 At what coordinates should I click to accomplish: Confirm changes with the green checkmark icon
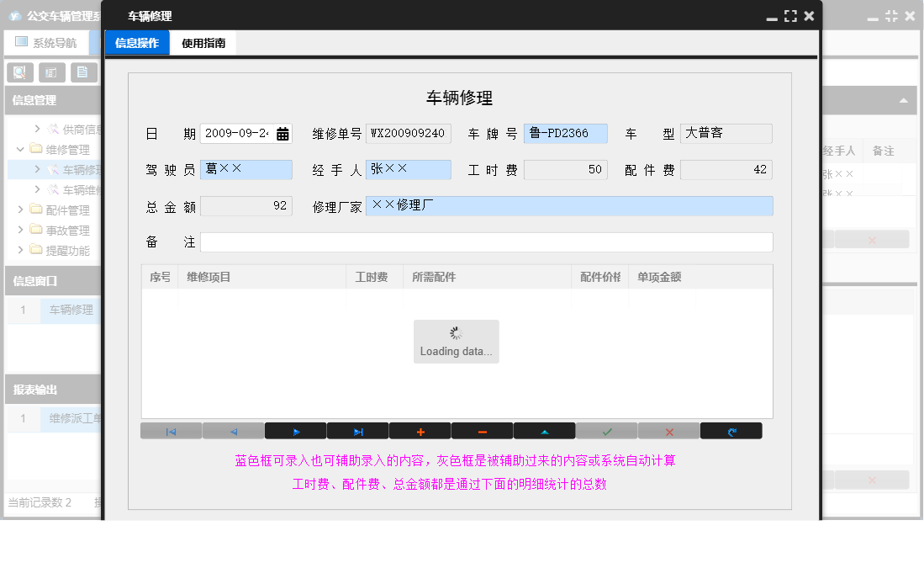pyautogui.click(x=605, y=430)
